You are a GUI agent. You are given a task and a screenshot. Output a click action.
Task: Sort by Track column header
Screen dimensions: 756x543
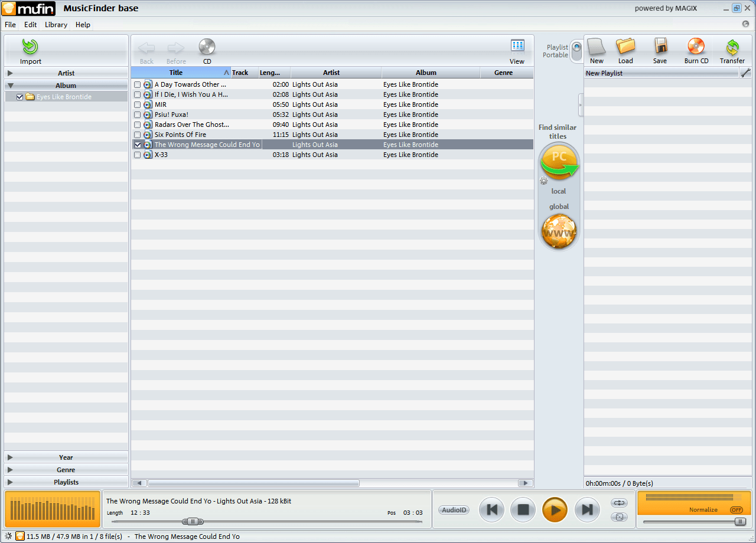click(245, 73)
